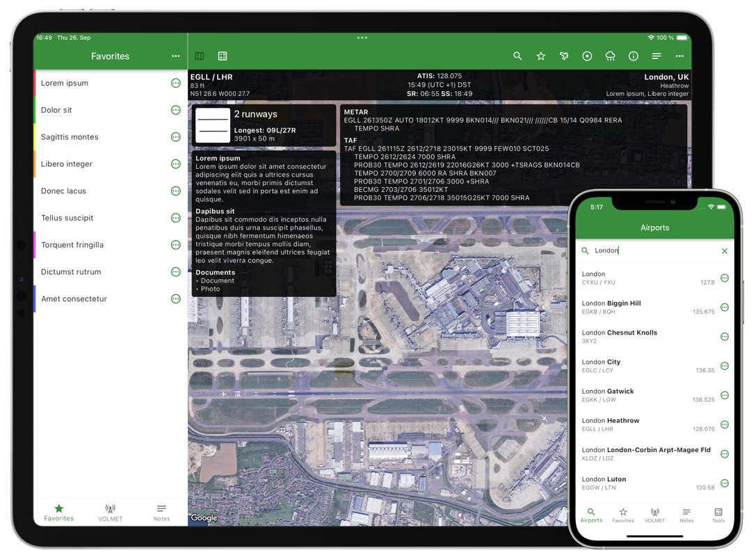756x557 pixels.
Task: Open the tags icon in iPad toolbar
Action: (564, 56)
